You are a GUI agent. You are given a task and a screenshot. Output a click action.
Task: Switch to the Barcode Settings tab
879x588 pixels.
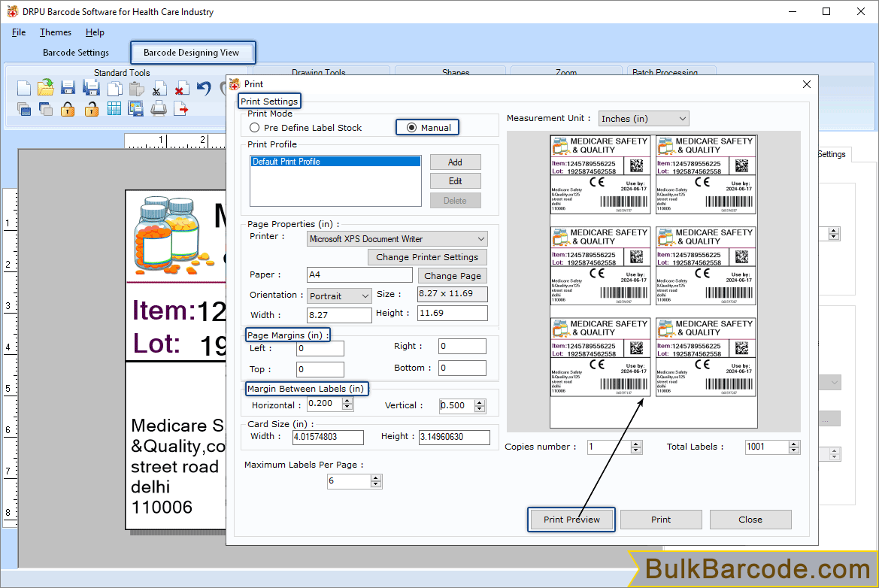click(x=76, y=53)
